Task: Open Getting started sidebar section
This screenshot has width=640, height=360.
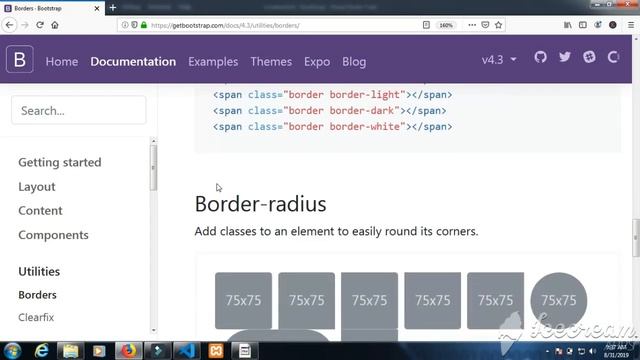Action: point(60,162)
